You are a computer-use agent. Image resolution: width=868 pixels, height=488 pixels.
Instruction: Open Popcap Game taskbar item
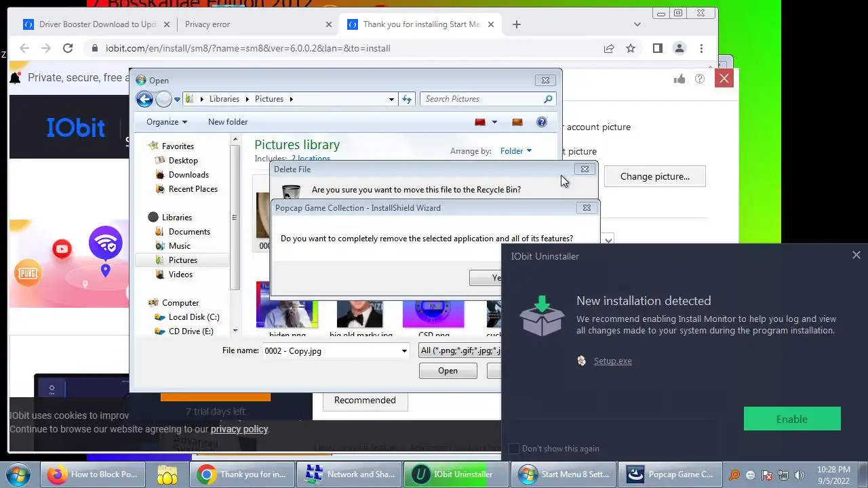point(671,474)
